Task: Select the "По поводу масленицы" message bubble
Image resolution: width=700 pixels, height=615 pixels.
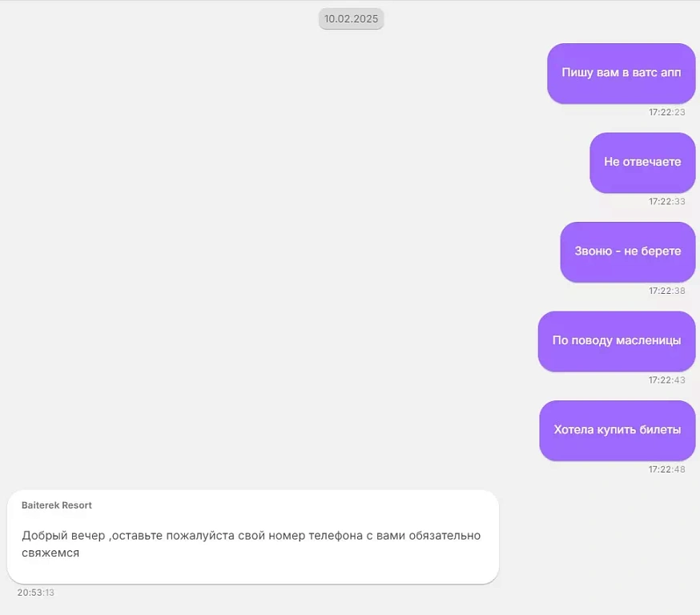Action: point(616,341)
